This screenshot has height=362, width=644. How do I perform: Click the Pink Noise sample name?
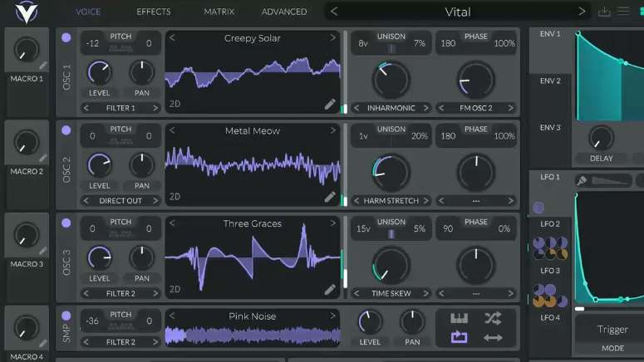(x=252, y=316)
